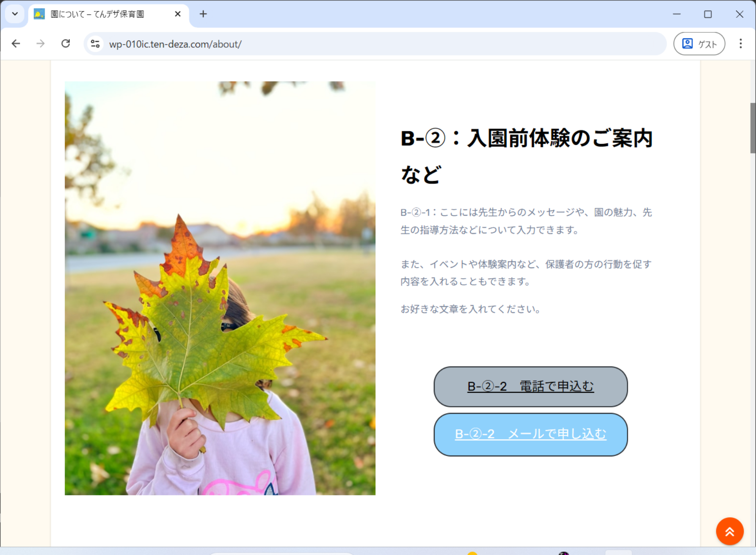The image size is (756, 555).
Task: Close the てんデザ保育園 browser tab
Action: 178,14
